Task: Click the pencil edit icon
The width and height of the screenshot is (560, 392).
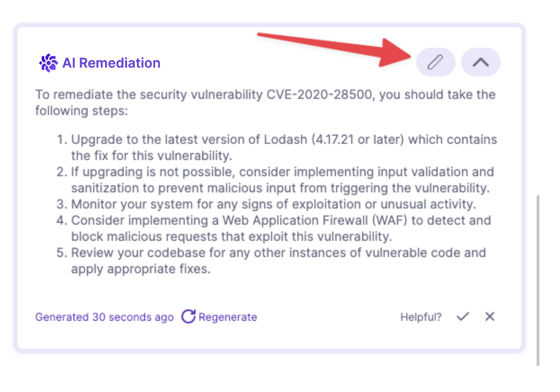Action: pos(435,62)
